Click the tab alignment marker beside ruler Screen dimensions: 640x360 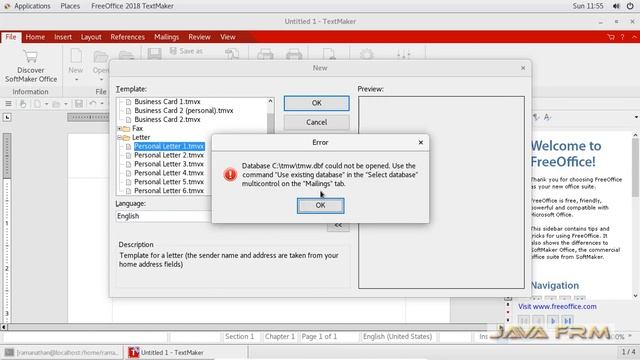point(7,118)
